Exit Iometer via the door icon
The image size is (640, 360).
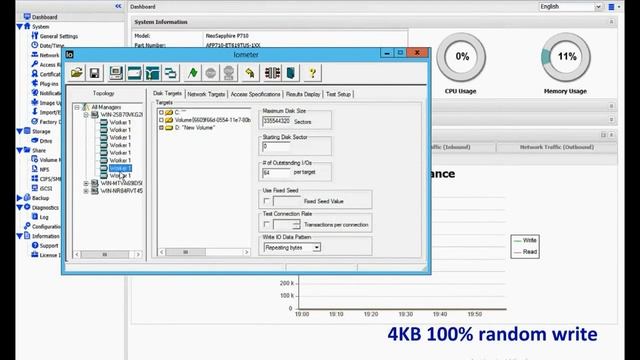(x=291, y=73)
